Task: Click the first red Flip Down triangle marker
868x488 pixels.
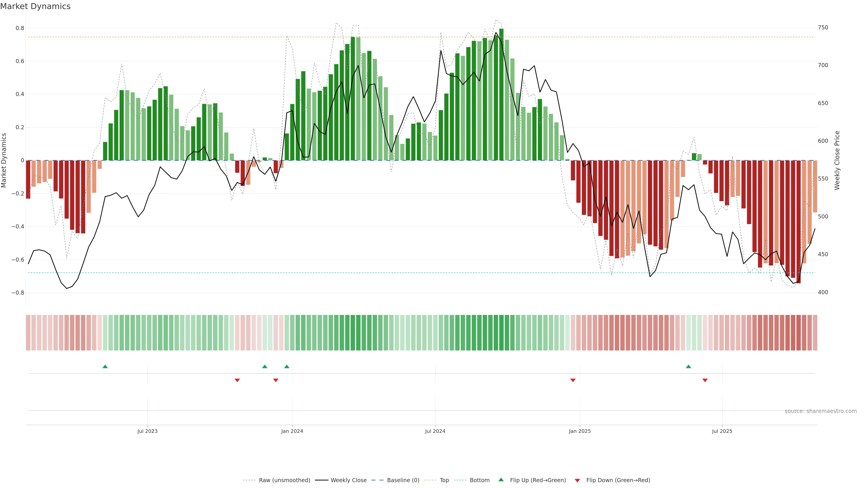Action: pos(237,380)
